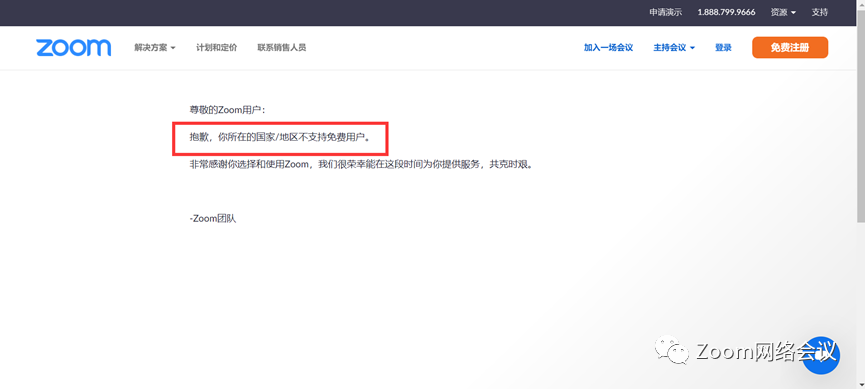Select the -Zoom团队 signature text
This screenshot has width=865, height=389.
212,218
